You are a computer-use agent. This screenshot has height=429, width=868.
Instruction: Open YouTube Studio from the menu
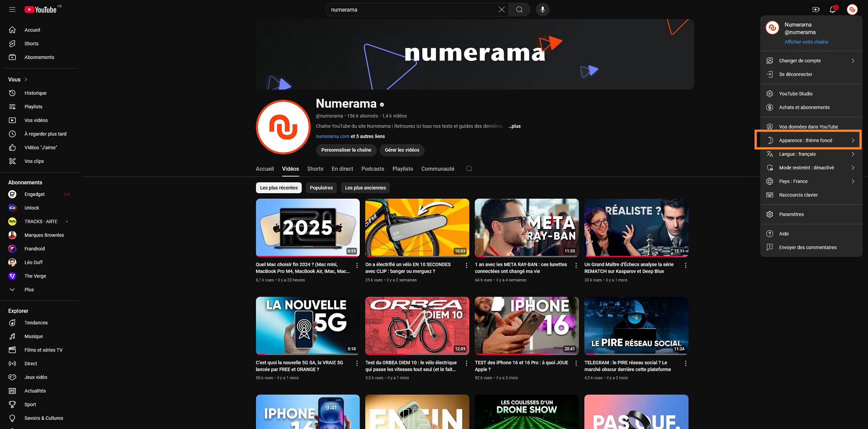(811, 93)
